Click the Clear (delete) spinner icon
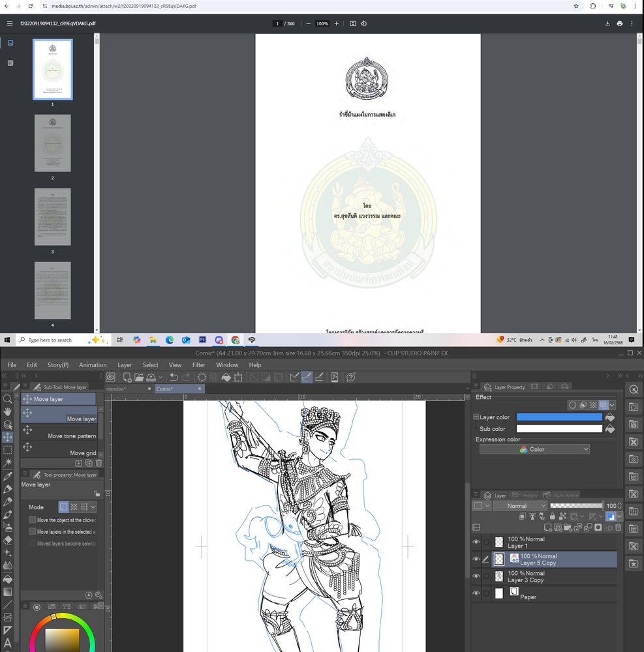The width and height of the screenshot is (644, 652). coord(202,377)
